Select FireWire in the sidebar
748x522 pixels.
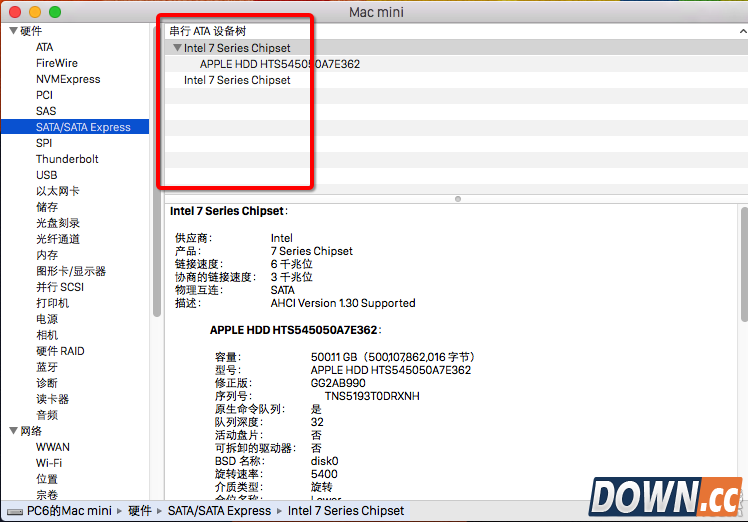click(x=56, y=63)
